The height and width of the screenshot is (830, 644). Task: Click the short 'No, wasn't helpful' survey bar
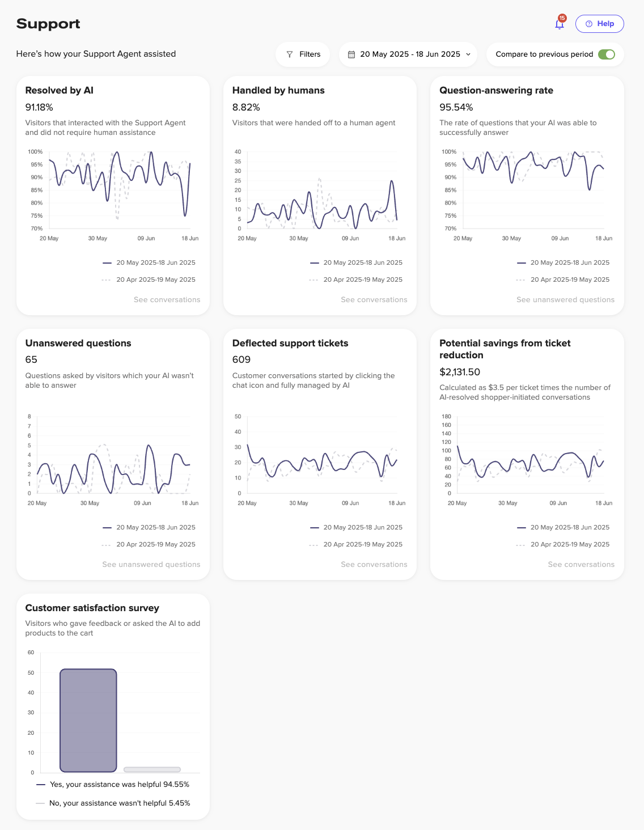(152, 769)
